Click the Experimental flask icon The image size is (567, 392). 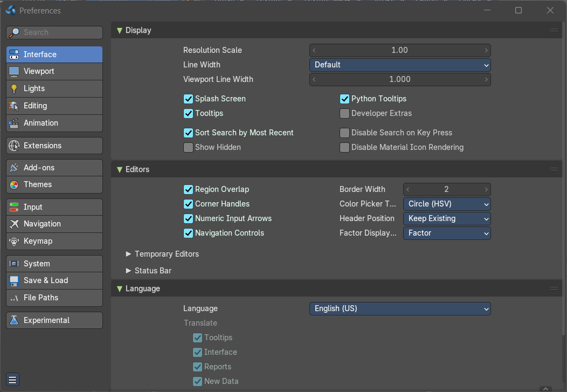tap(14, 320)
